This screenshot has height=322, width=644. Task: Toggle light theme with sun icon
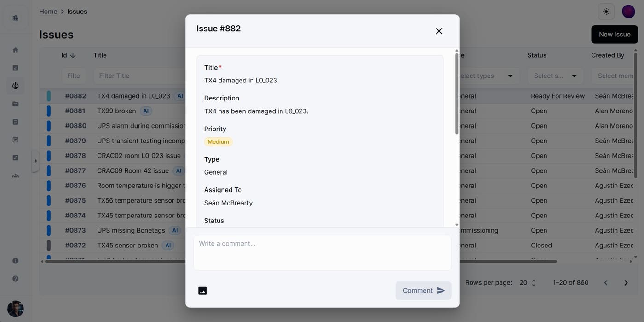pos(606,12)
